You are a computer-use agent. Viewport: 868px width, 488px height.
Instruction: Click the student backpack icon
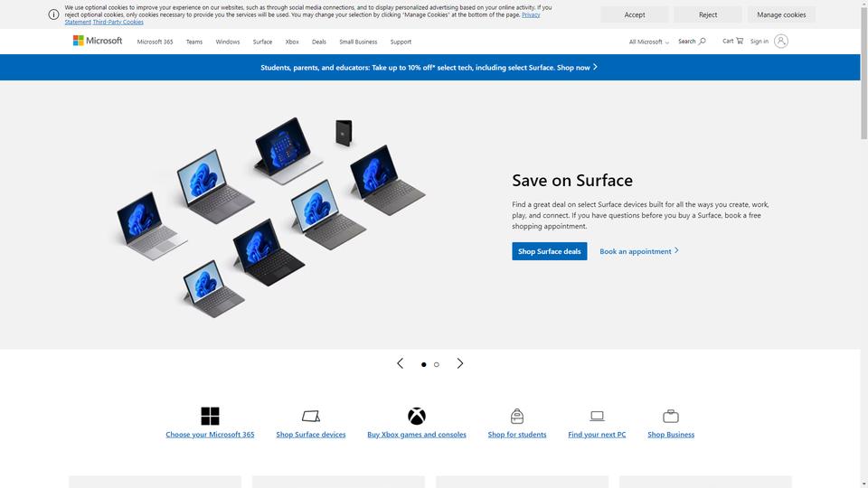[517, 416]
